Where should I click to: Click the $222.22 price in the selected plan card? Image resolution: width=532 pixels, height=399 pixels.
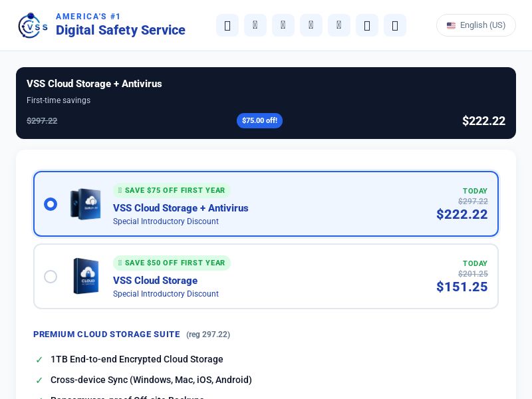coord(462,214)
